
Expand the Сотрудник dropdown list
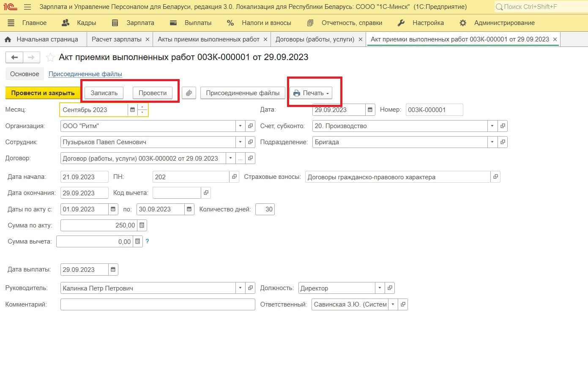click(x=240, y=142)
